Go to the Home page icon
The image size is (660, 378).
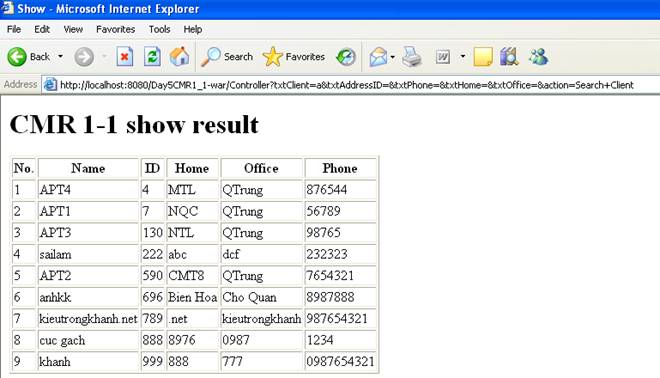click(179, 57)
